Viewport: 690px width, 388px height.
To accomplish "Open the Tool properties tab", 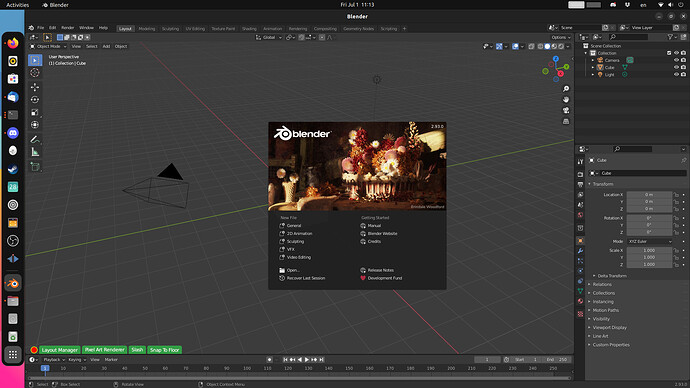I will click(x=580, y=162).
